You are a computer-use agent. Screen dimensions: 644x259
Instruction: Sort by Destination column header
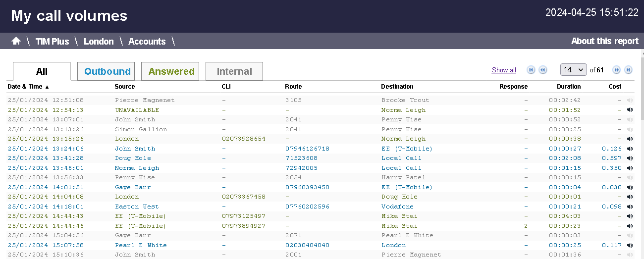(x=397, y=87)
